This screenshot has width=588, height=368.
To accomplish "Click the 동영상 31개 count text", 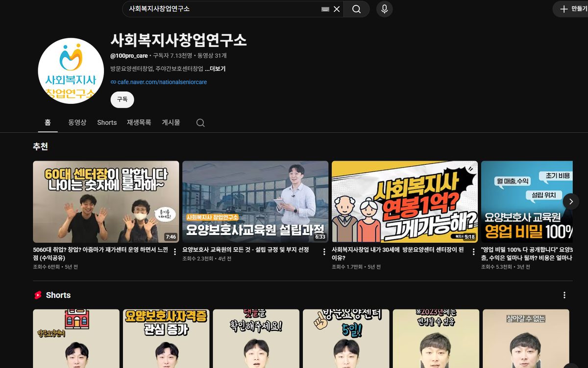I will [x=212, y=56].
